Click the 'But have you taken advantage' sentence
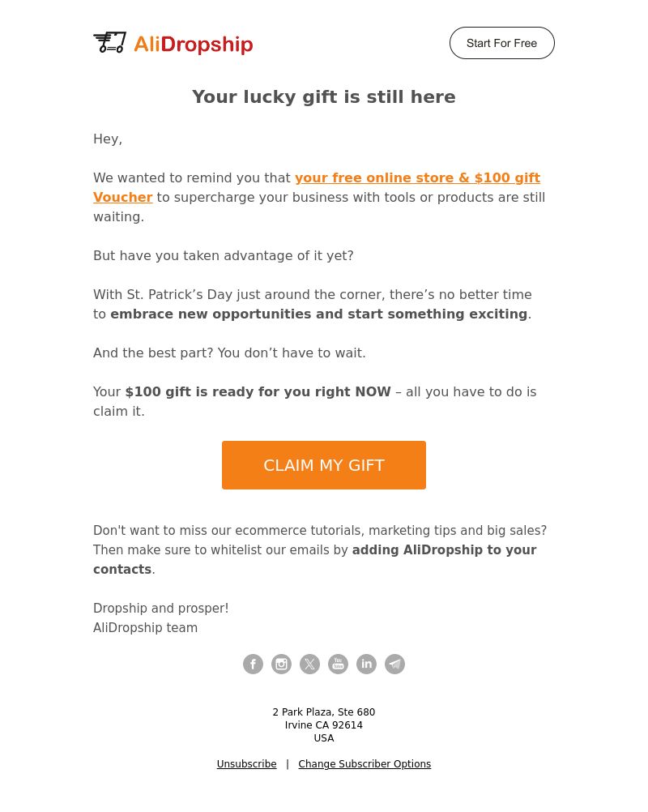Image resolution: width=648 pixels, height=812 pixels. (224, 256)
